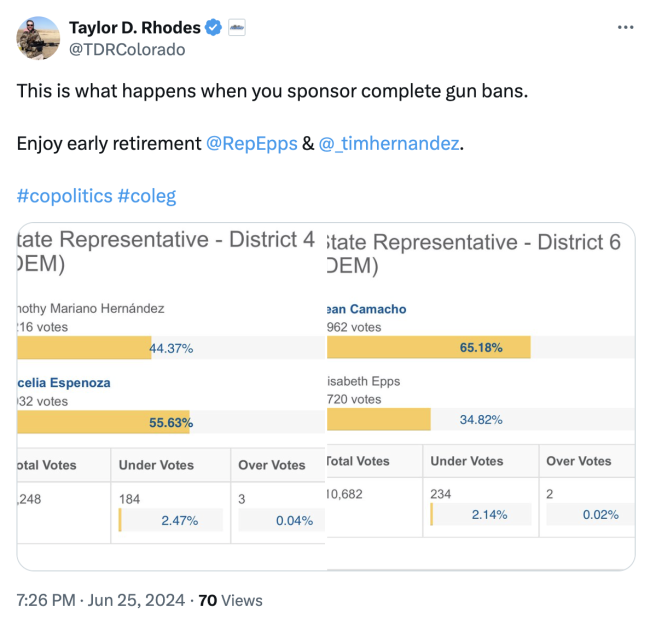Open the @RepEpps mention
The image size is (650, 619).
click(251, 143)
